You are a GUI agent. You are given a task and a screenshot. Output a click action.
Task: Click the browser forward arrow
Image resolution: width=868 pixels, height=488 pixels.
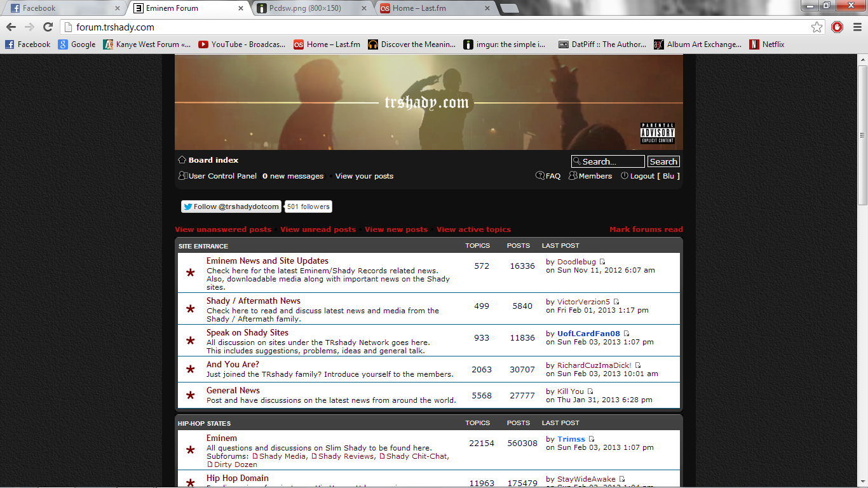click(x=29, y=27)
